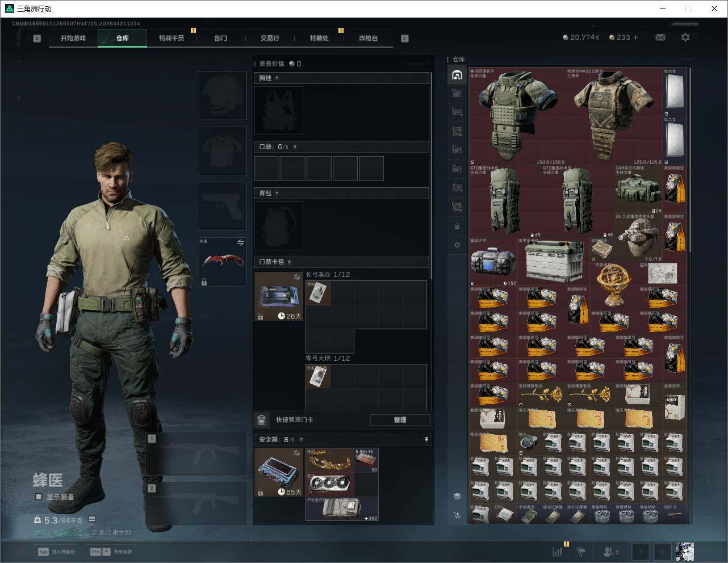
Task: Show help for 安全箱 capacity
Action: point(301,439)
